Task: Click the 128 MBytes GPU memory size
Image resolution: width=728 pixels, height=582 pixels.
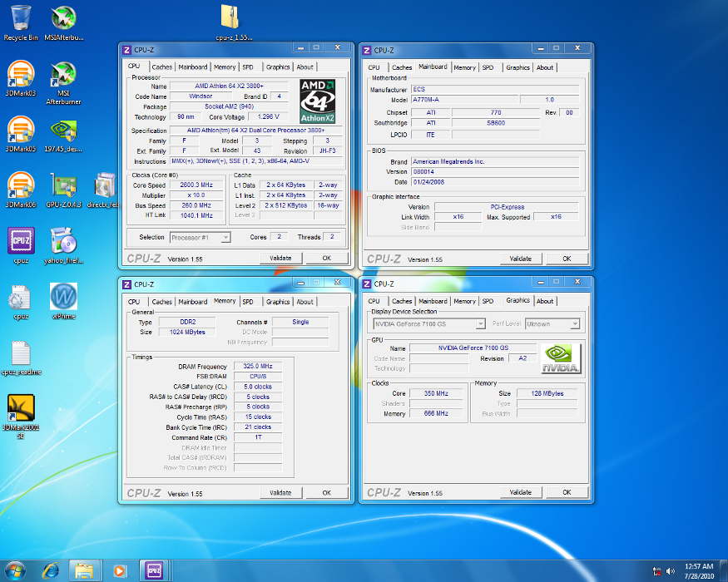Action: tap(547, 393)
